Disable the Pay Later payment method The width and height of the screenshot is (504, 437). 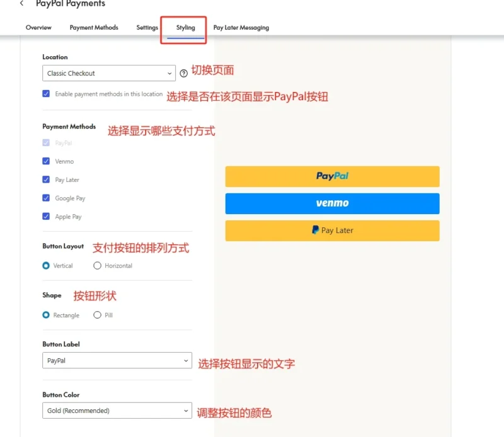(x=46, y=179)
